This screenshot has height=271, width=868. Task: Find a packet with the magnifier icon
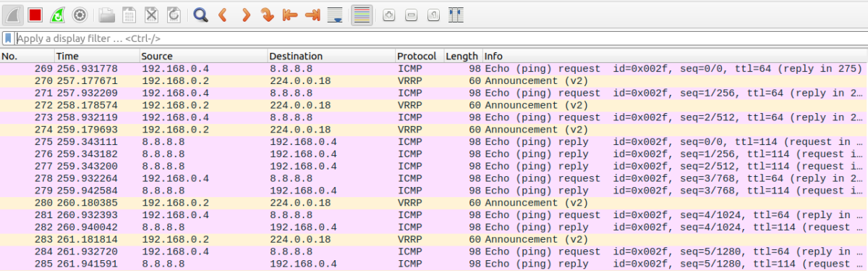pos(200,14)
